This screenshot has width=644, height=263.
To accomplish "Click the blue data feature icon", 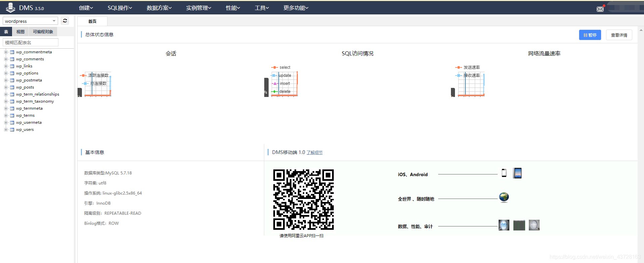I will point(504,225).
